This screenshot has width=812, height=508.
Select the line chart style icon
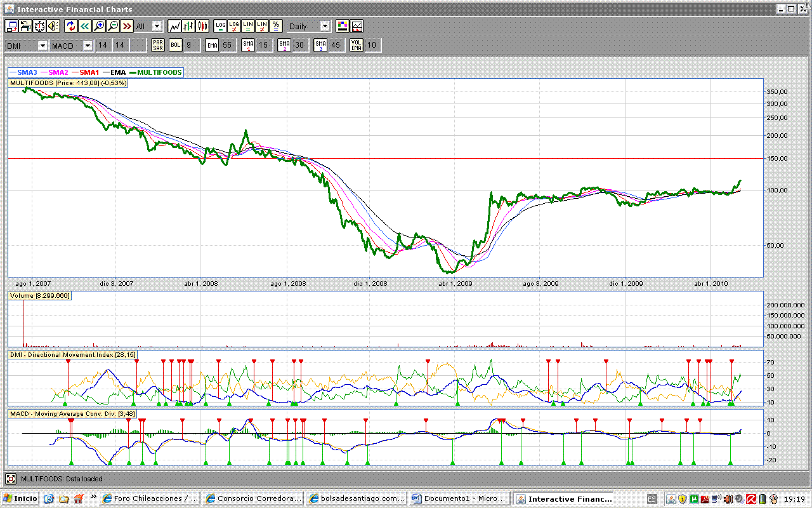tap(174, 26)
